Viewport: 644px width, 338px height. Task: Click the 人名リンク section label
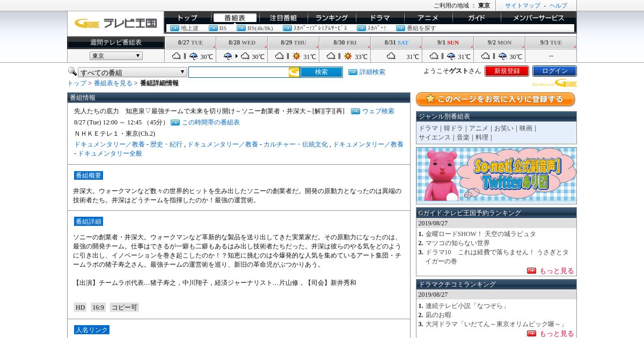point(92,330)
